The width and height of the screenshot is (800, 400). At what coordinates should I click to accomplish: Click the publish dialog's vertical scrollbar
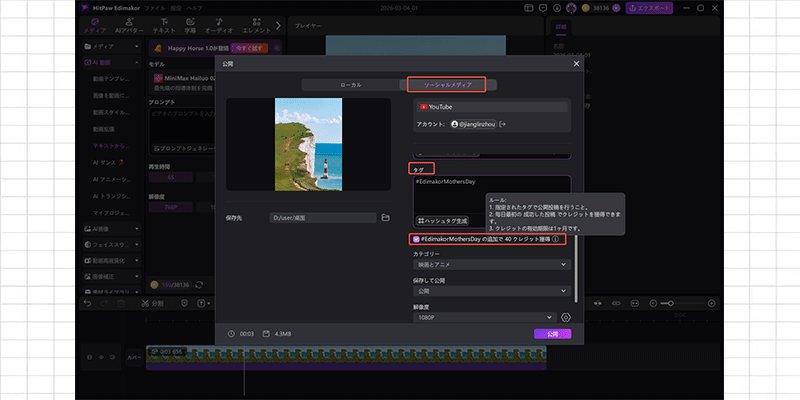pos(577,268)
